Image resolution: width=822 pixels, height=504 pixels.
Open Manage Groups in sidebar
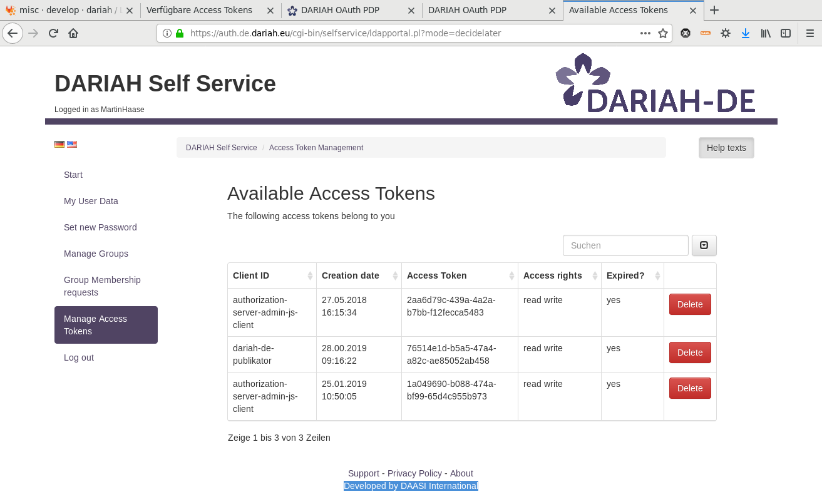(106, 254)
